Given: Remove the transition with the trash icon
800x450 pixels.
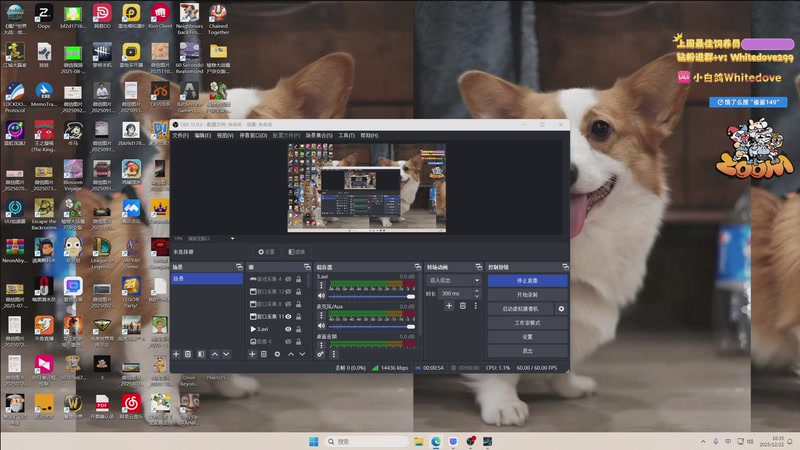Looking at the screenshot, I should point(463,306).
